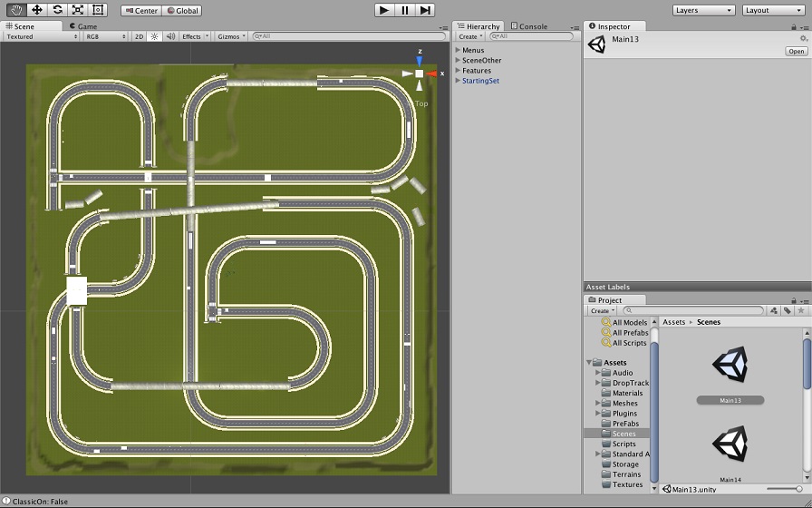This screenshot has width=812, height=508.
Task: Select the Main13 scene asset thumbnail
Action: tap(730, 365)
